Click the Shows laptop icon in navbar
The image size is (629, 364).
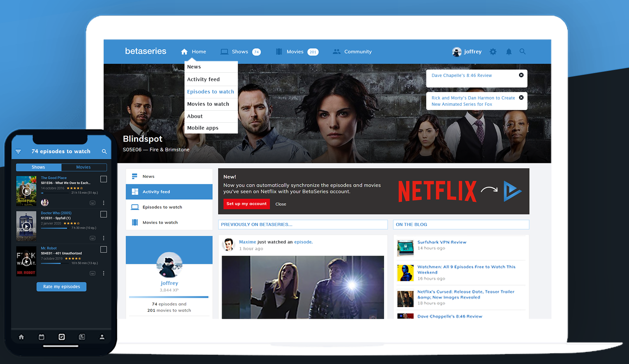coord(224,52)
